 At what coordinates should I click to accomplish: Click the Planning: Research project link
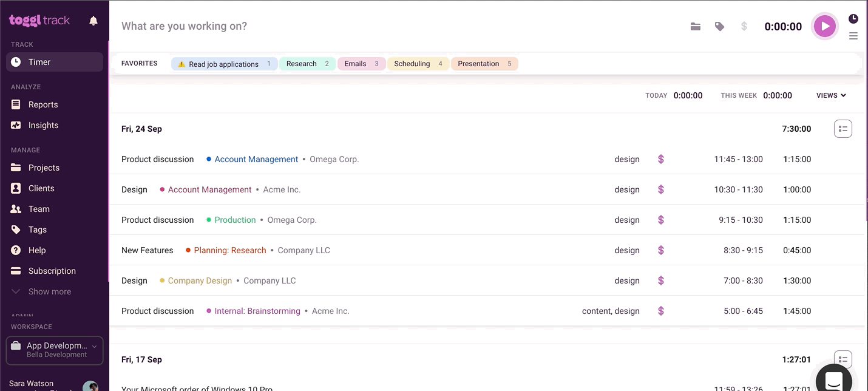[229, 250]
